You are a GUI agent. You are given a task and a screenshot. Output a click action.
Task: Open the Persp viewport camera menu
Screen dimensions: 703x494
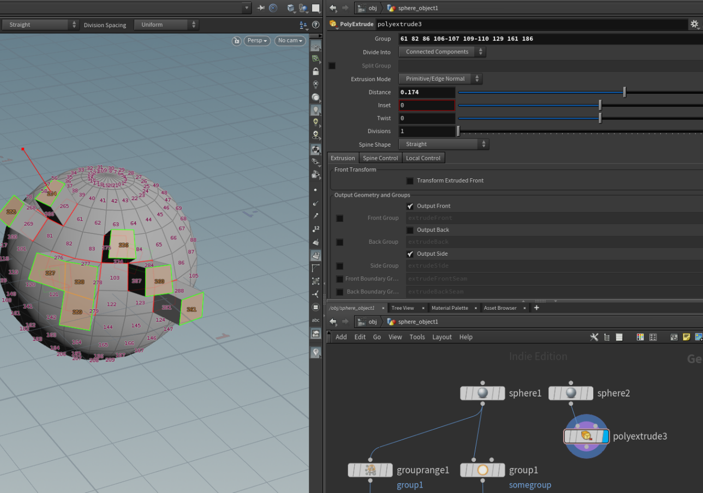[x=257, y=41]
